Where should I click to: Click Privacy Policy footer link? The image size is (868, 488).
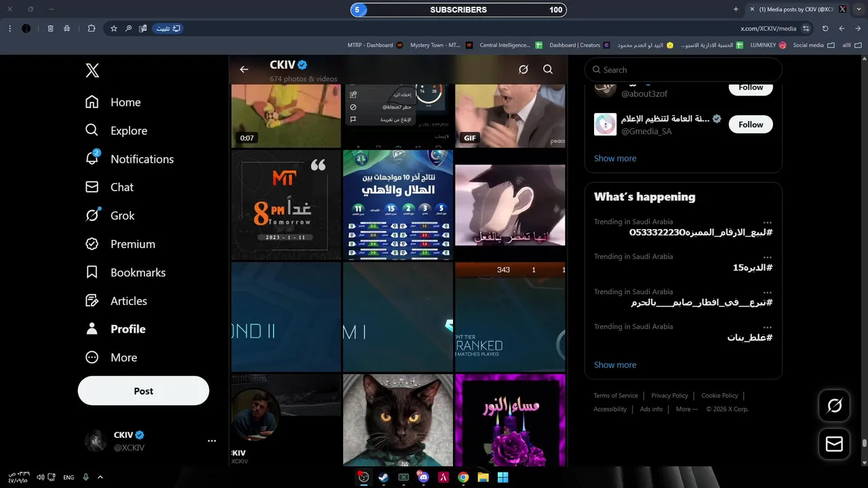pyautogui.click(x=669, y=396)
